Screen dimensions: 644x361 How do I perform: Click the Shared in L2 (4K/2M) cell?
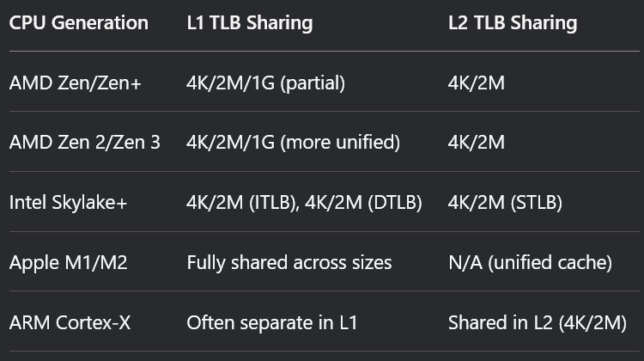(538, 323)
